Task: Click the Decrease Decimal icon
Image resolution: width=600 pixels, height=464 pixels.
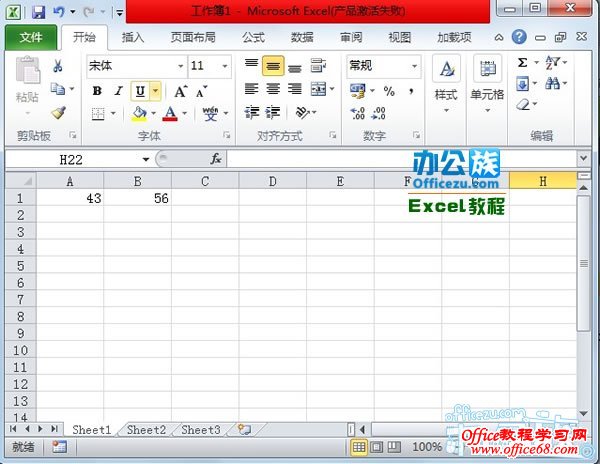Action: point(378,113)
